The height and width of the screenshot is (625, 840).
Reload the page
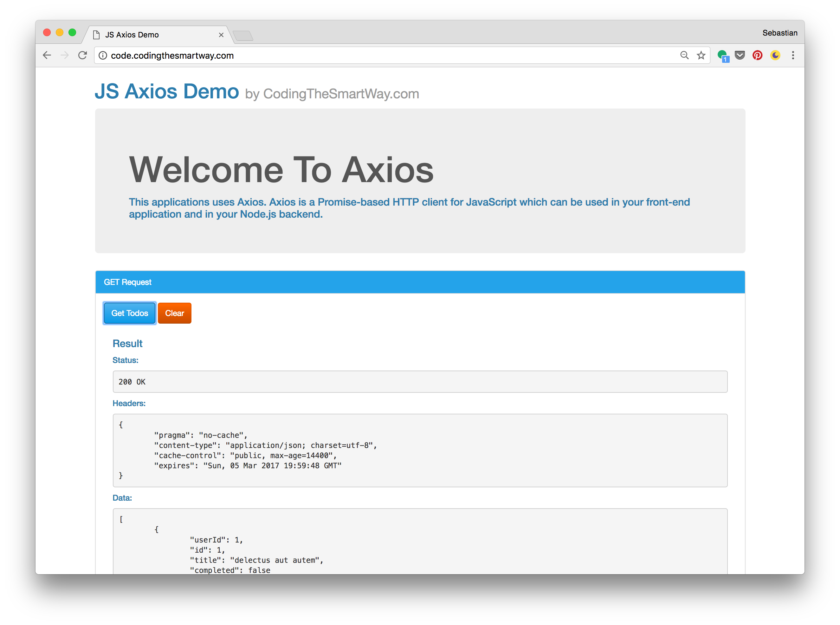(x=82, y=55)
